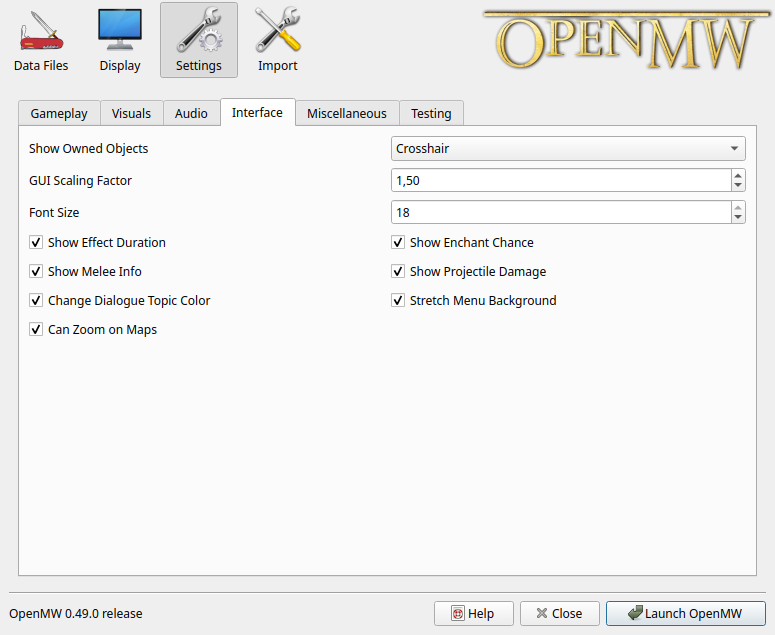Increase the GUI Scaling Factor value
775x635 pixels.
click(x=738, y=175)
